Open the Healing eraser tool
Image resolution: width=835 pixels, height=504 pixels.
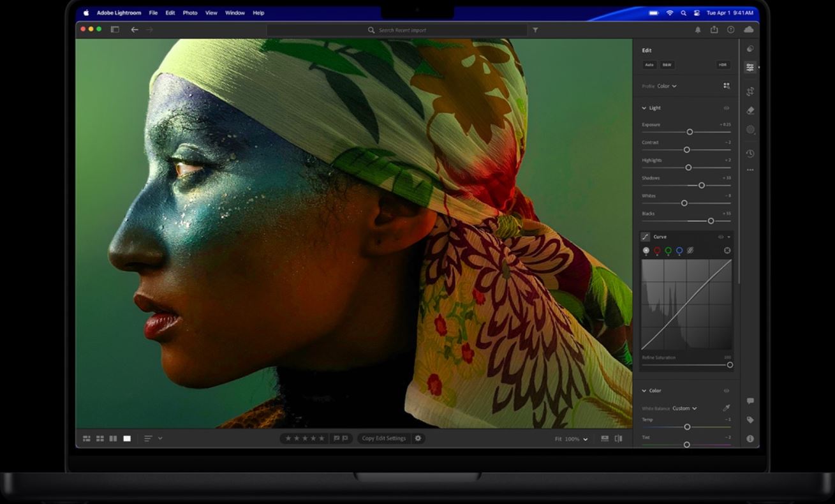click(x=750, y=110)
